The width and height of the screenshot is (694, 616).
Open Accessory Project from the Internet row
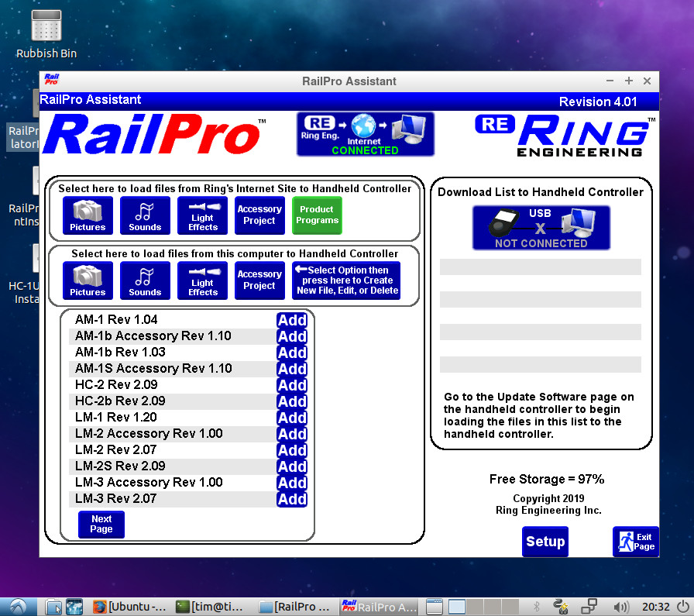coord(259,215)
